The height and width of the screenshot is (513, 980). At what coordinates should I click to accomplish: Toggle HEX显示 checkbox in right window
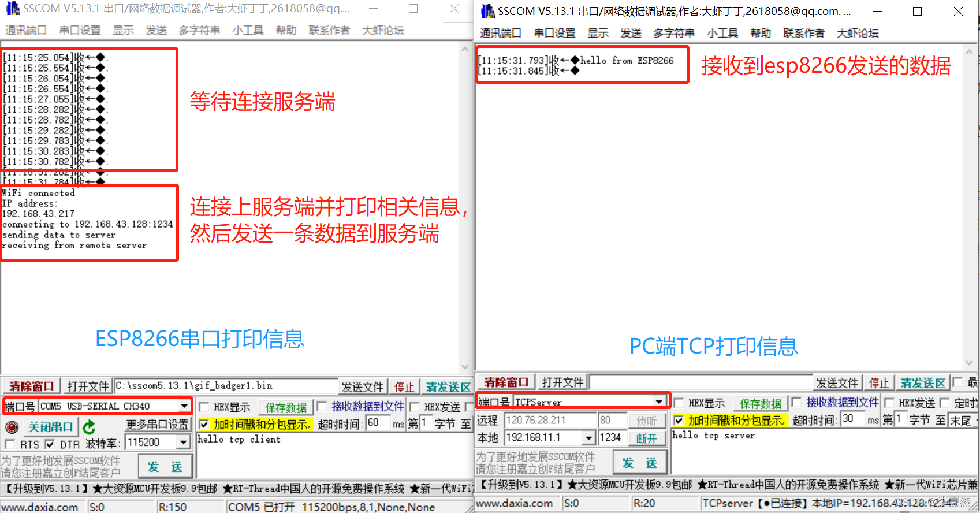point(679,403)
